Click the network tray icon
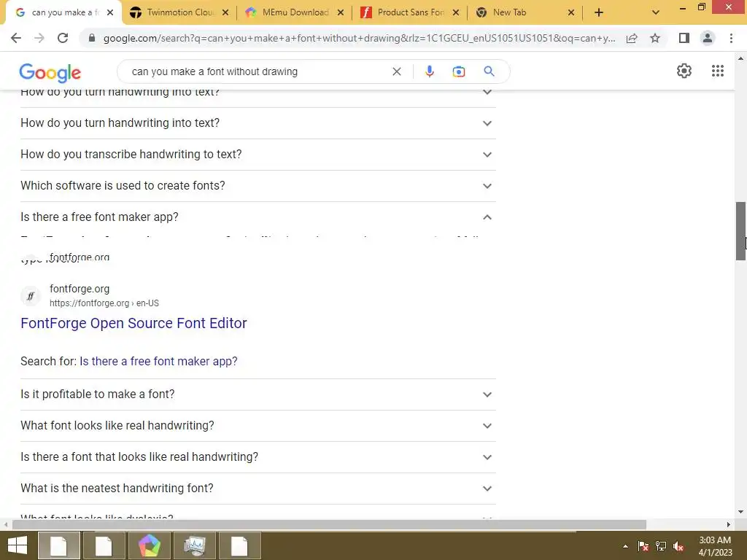Viewport: 747px width, 560px height. [661, 546]
